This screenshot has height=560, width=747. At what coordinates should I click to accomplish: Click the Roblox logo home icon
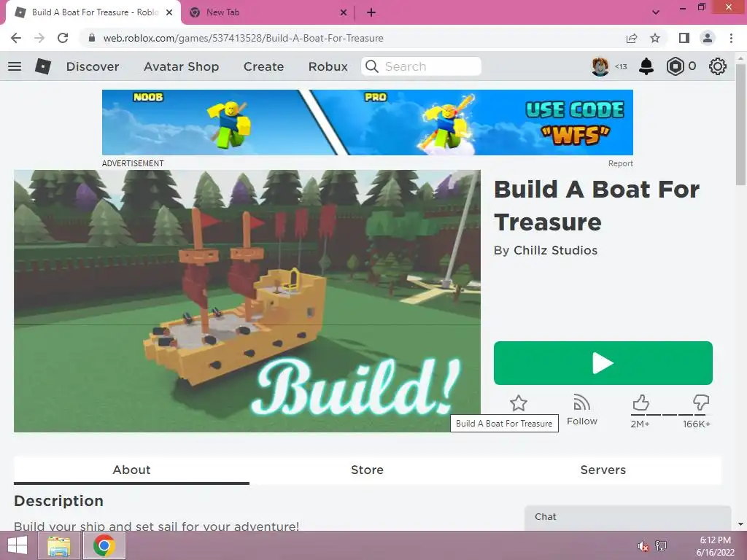pyautogui.click(x=43, y=66)
